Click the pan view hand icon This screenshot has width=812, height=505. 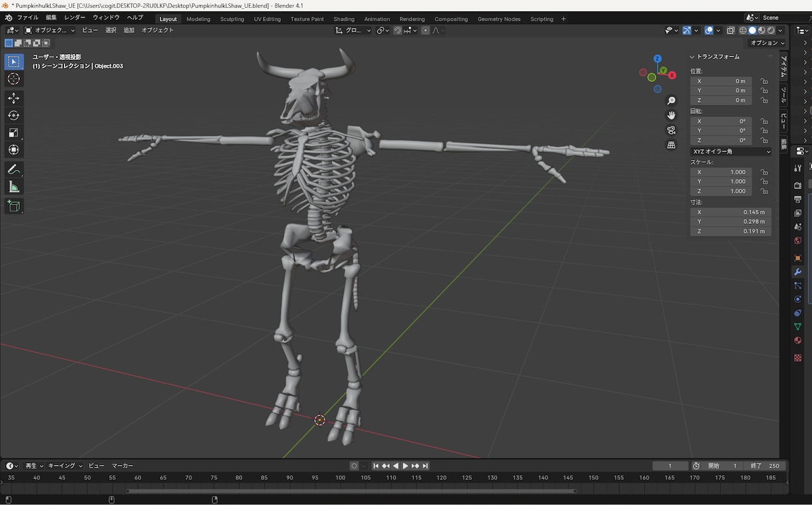671,115
